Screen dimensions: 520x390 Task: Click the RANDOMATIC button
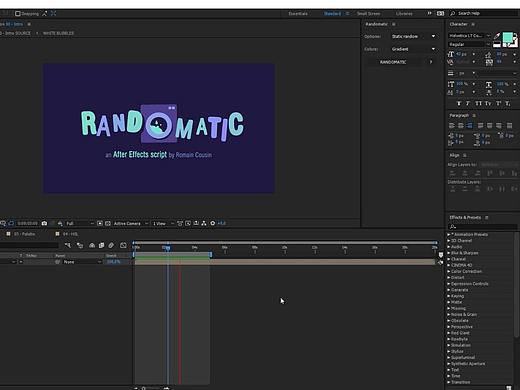pyautogui.click(x=393, y=62)
